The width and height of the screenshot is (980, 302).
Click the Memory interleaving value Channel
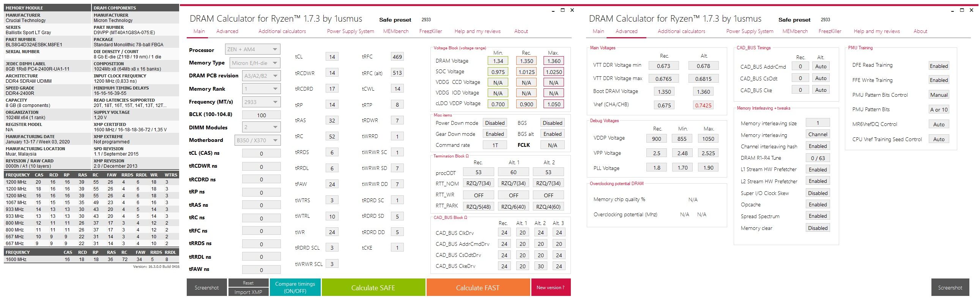[x=818, y=134]
